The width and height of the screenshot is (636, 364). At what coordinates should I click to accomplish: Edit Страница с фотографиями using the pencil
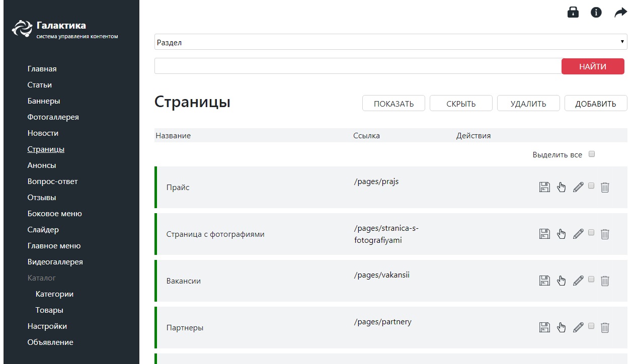point(578,234)
